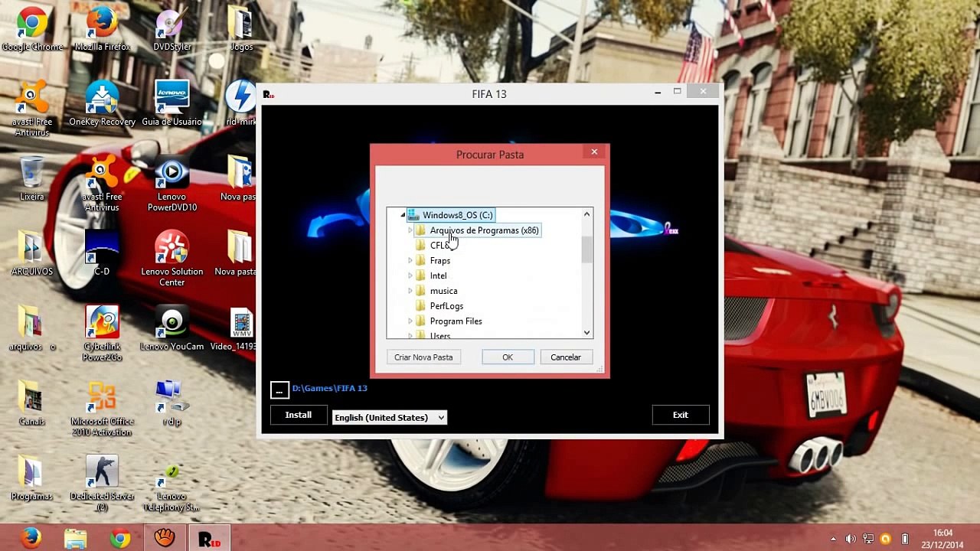Open the network status tray icon
The height and width of the screenshot is (551, 980).
pyautogui.click(x=868, y=539)
